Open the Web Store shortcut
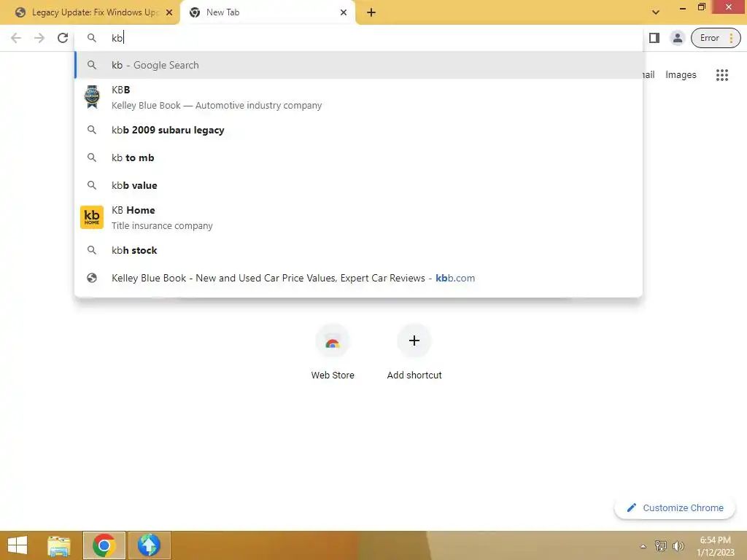Image resolution: width=747 pixels, height=560 pixels. point(333,352)
